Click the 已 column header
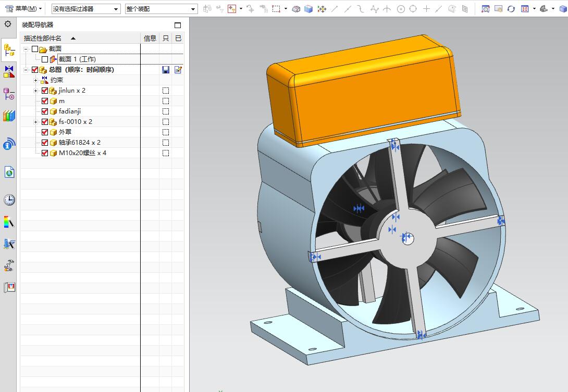568x392 pixels. tap(178, 39)
